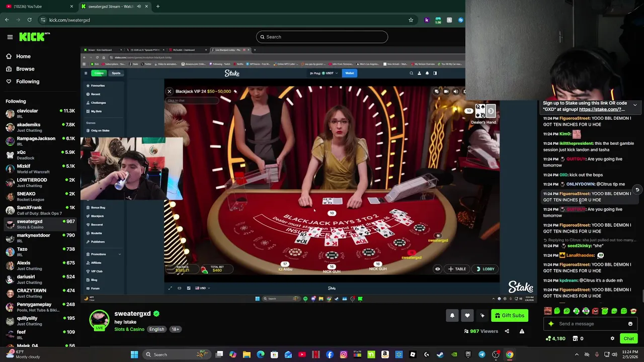Viewport: 644px width, 362px height.
Task: Collapse the pinned chat message chevron
Action: coord(635,105)
